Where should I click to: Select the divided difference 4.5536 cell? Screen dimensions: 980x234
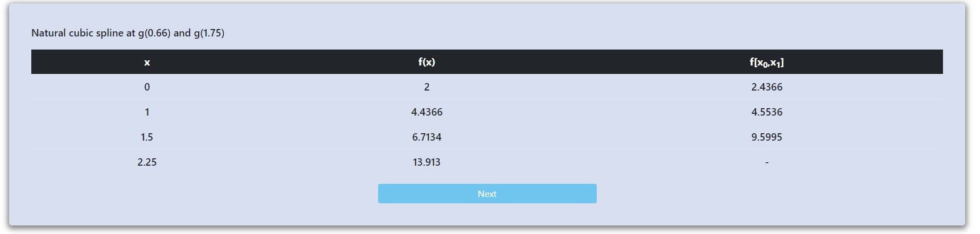[x=766, y=112]
